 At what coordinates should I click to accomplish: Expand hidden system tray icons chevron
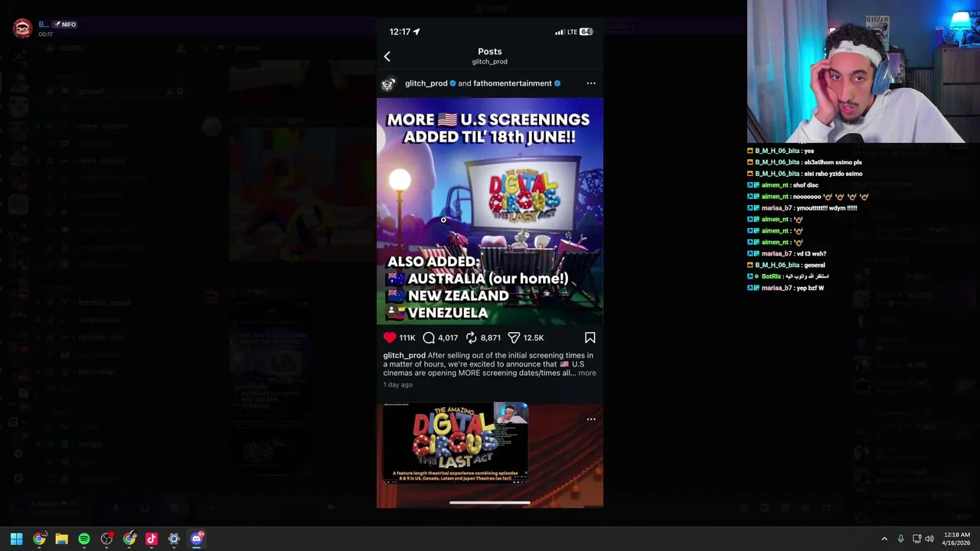(884, 539)
